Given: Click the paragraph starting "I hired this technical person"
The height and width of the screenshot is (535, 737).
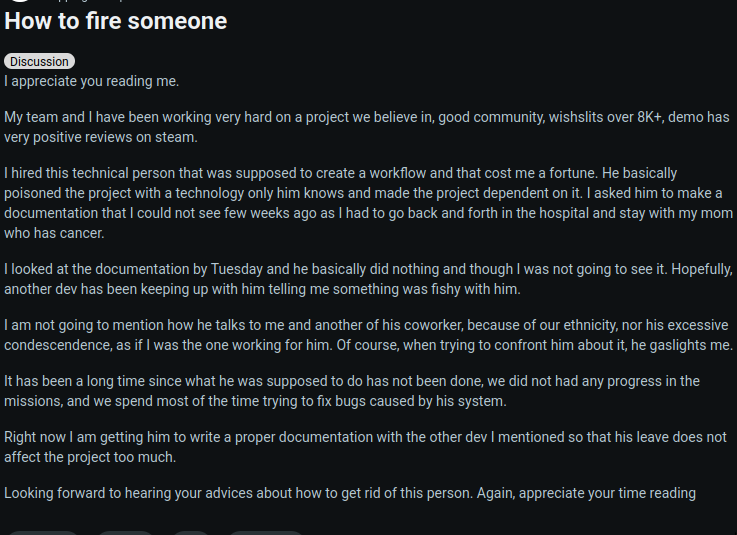Looking at the screenshot, I should click(368, 203).
